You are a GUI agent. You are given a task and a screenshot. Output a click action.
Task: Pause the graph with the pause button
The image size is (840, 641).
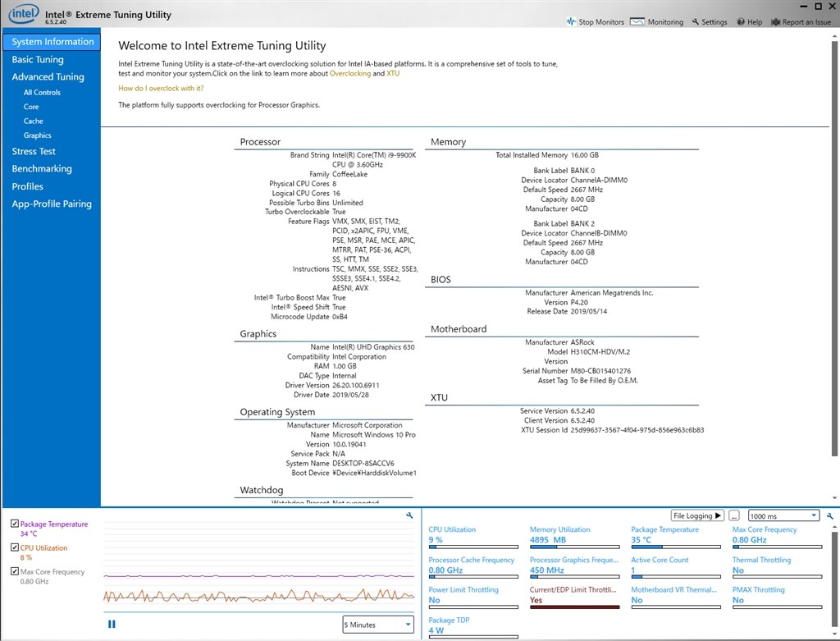[x=112, y=624]
